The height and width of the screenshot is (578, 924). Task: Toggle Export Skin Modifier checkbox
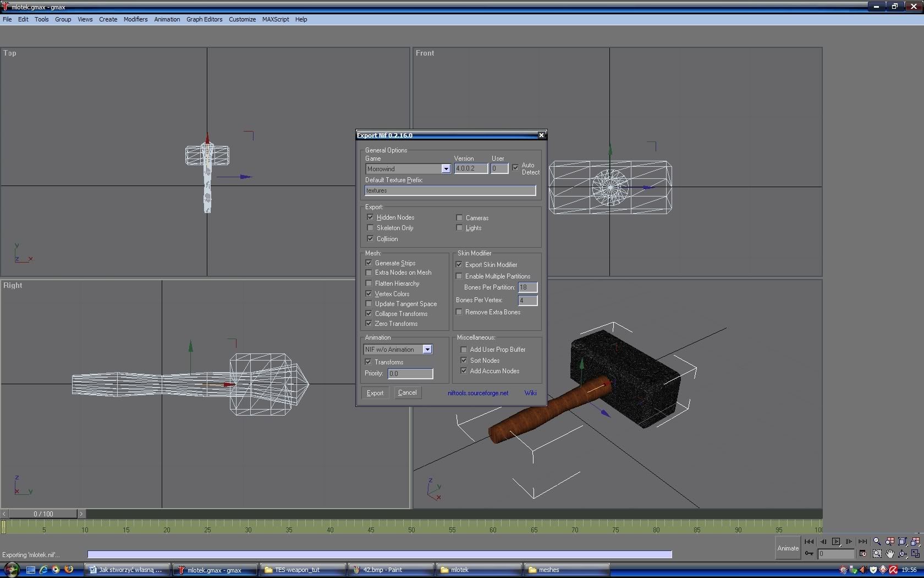(x=459, y=264)
